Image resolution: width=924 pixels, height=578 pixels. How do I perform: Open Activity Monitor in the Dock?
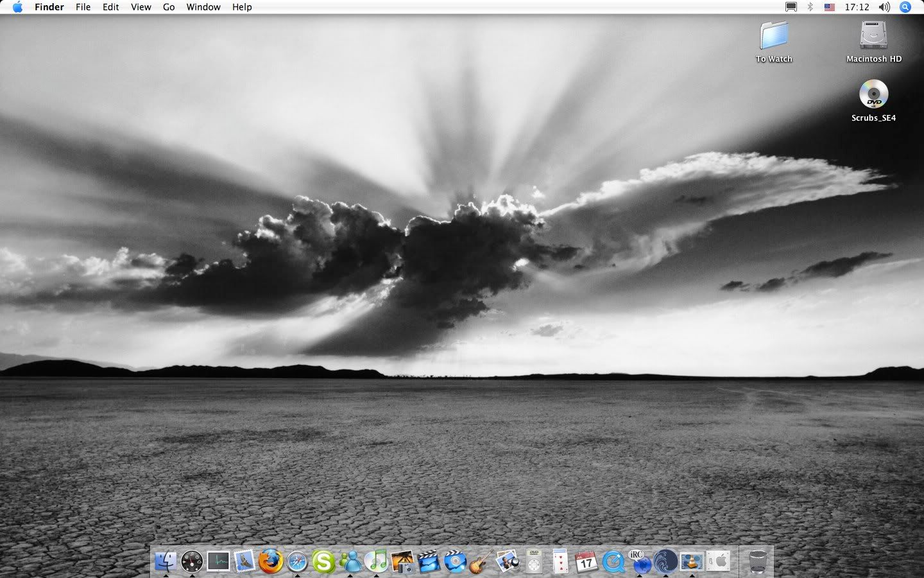(x=218, y=562)
